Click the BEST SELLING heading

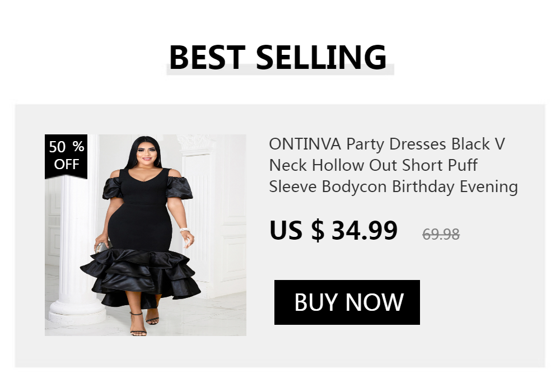coord(278,57)
